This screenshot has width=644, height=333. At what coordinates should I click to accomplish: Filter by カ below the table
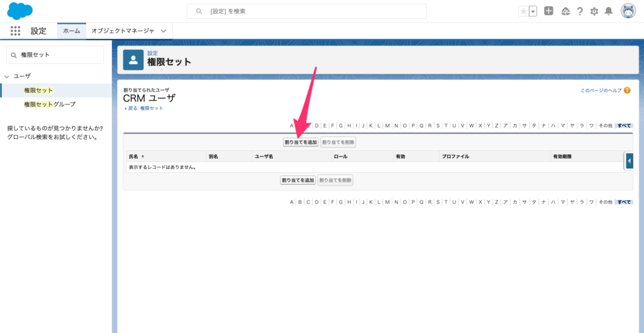(x=514, y=202)
